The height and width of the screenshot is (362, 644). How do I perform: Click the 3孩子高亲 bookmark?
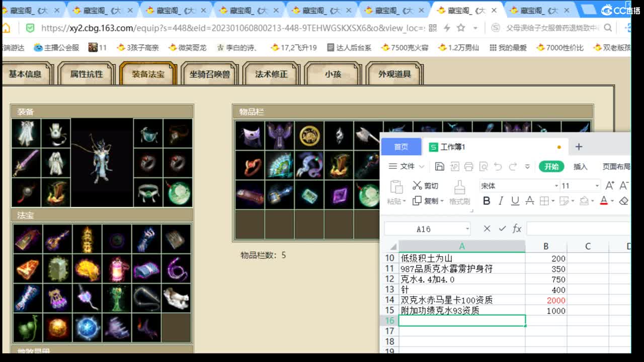138,48
